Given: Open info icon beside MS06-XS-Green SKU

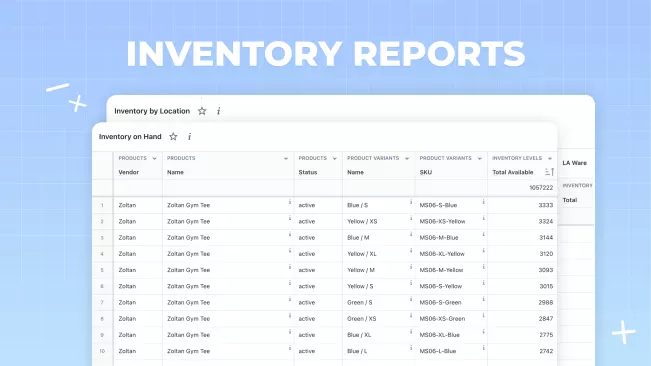Looking at the screenshot, I should pos(483,315).
